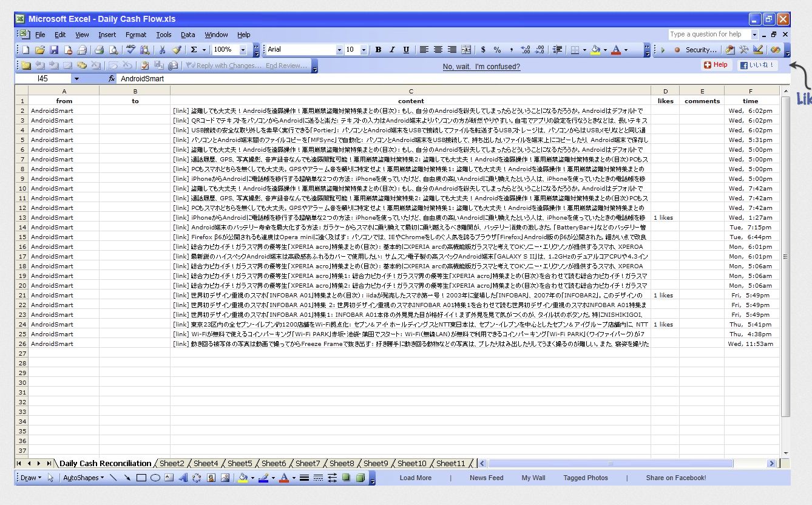Click the Font Color red A swatch

pos(616,50)
